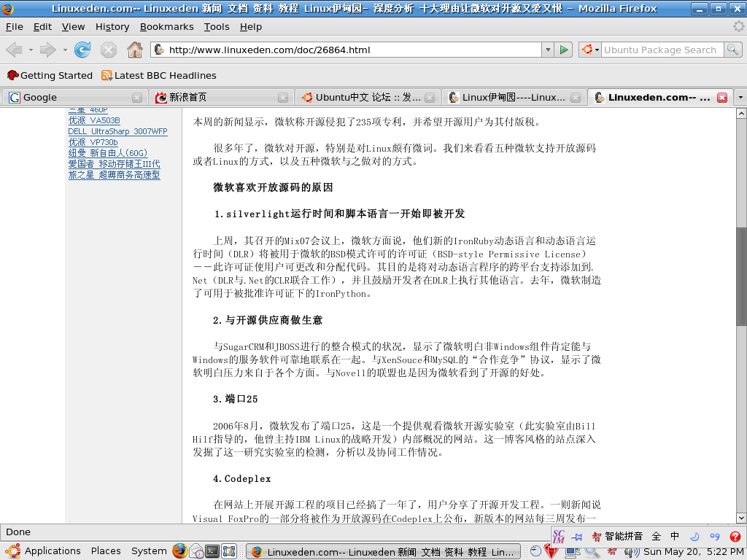Open the Bookmarks menu
Screen dimensions: 747x560
click(x=167, y=27)
